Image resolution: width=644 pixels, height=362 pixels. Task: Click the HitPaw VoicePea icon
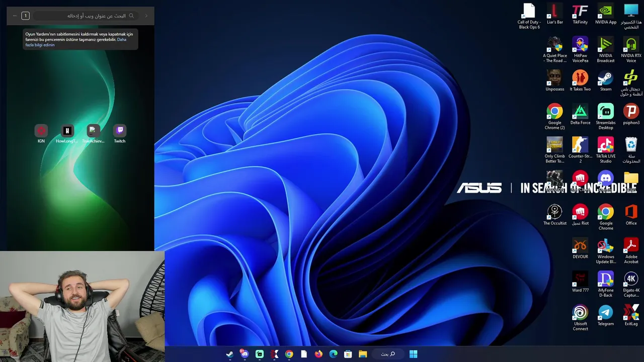[580, 50]
